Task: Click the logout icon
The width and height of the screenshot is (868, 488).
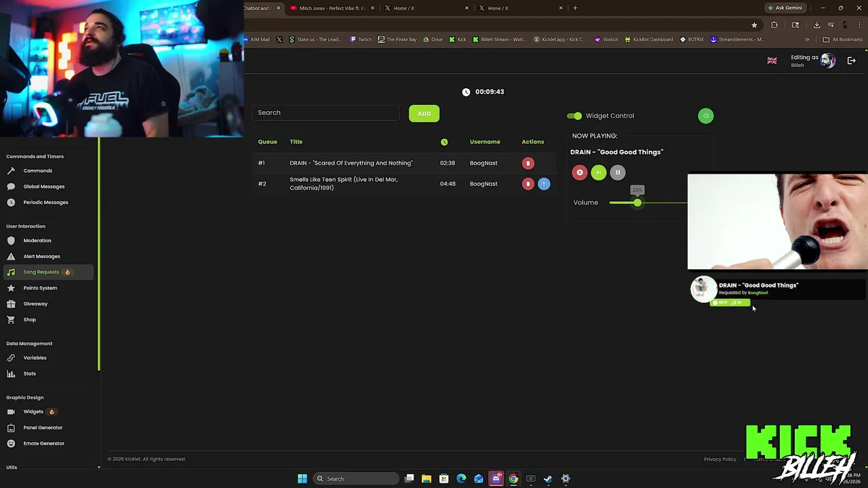Action: (852, 61)
